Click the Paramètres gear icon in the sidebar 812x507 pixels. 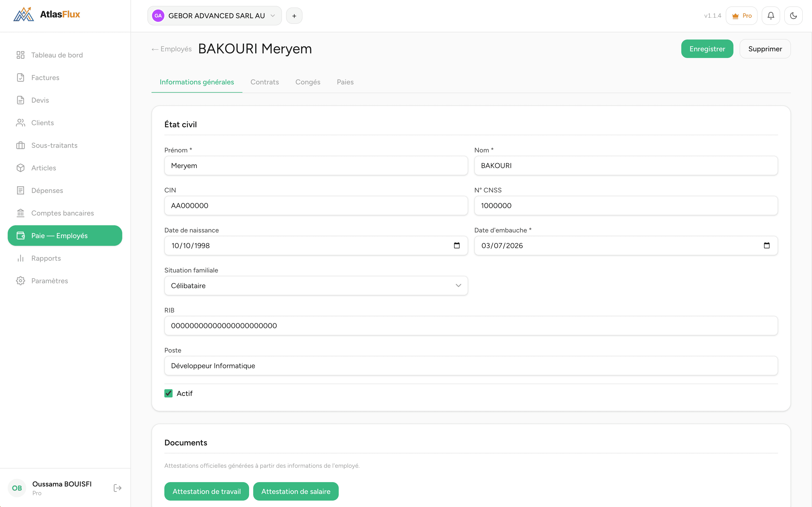pos(21,281)
